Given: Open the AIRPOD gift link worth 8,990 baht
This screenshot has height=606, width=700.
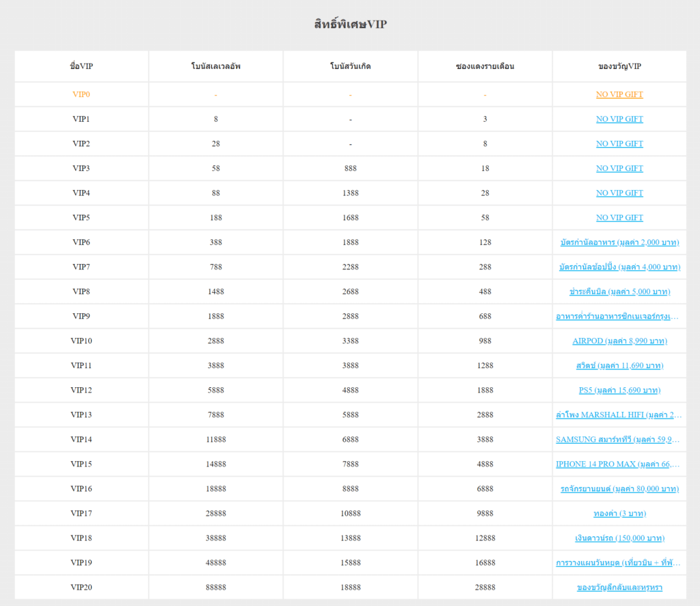Looking at the screenshot, I should [619, 341].
